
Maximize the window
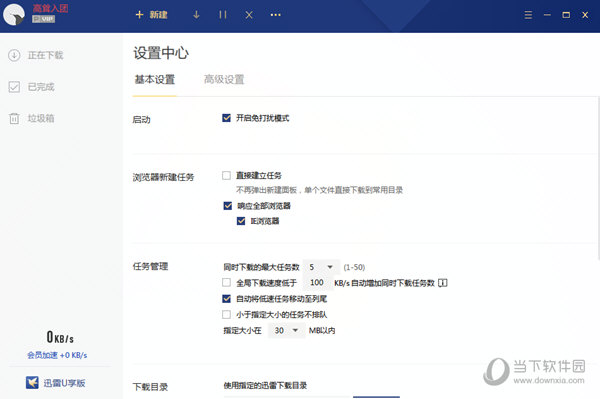[x=566, y=15]
